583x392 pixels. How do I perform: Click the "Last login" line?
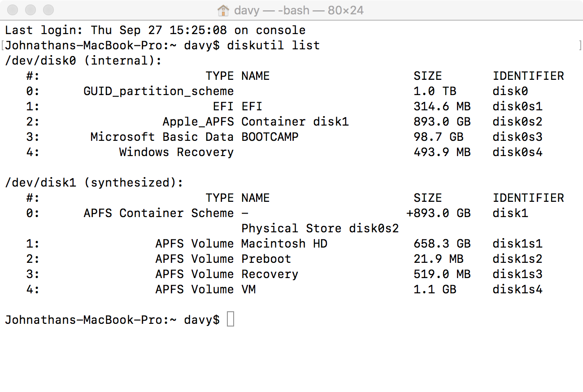pos(155,30)
